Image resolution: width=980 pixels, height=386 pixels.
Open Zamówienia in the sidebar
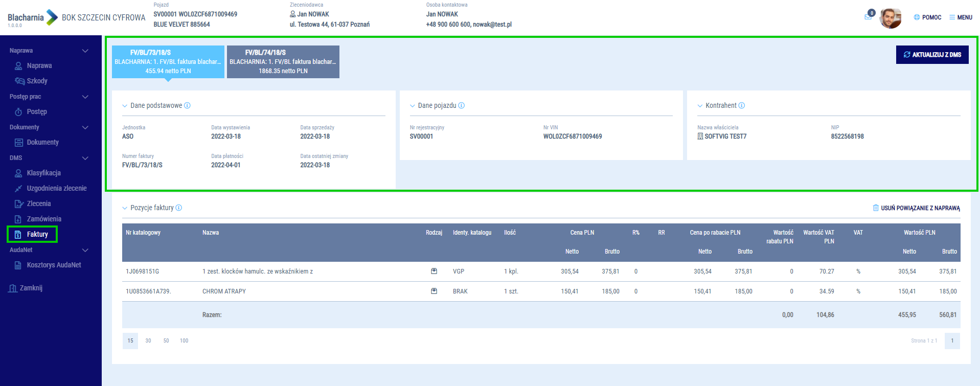[x=43, y=219]
